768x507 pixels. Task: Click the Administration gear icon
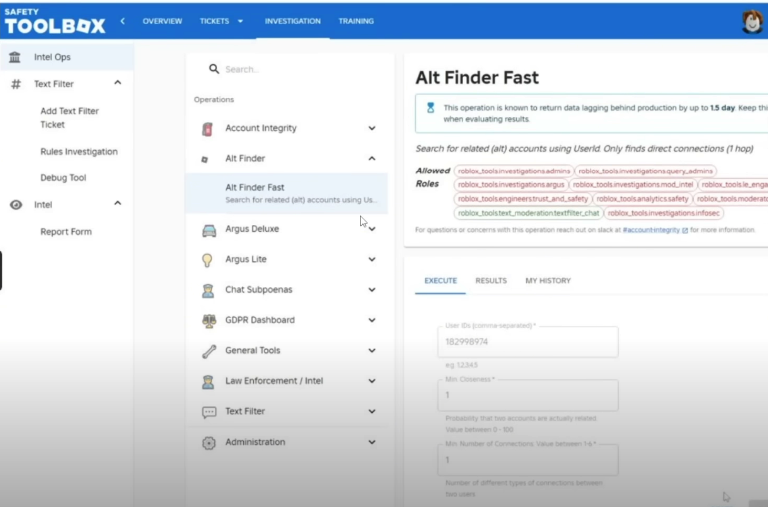209,443
